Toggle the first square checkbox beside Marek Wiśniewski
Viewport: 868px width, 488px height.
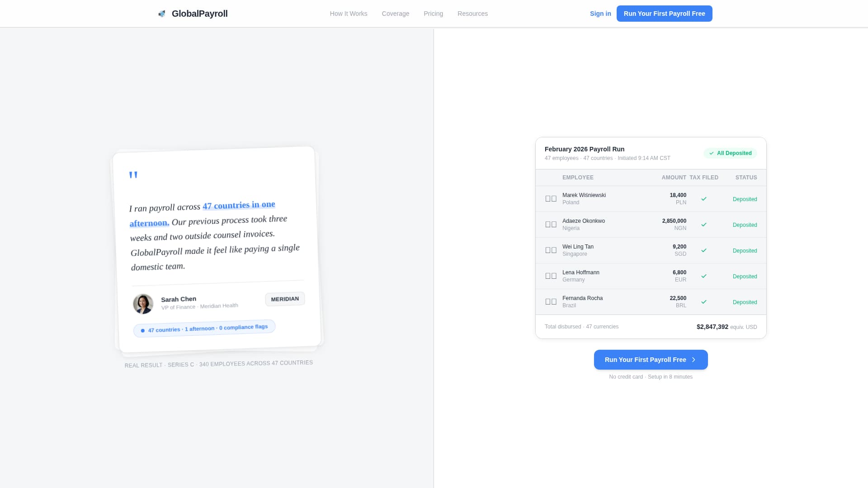point(548,198)
